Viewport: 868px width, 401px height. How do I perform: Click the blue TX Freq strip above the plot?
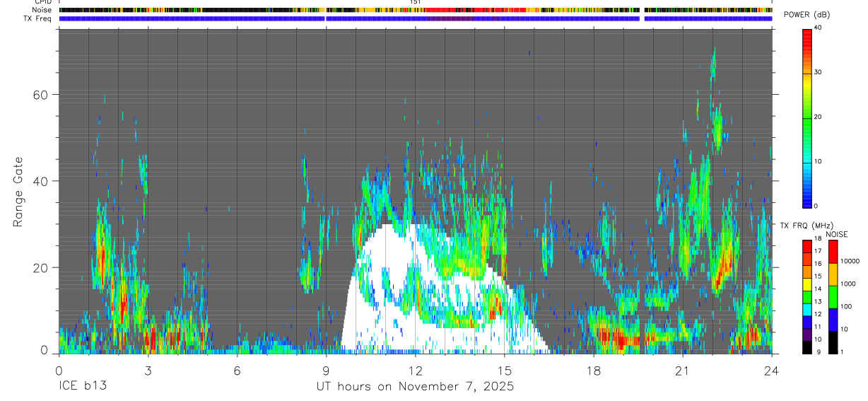point(415,18)
